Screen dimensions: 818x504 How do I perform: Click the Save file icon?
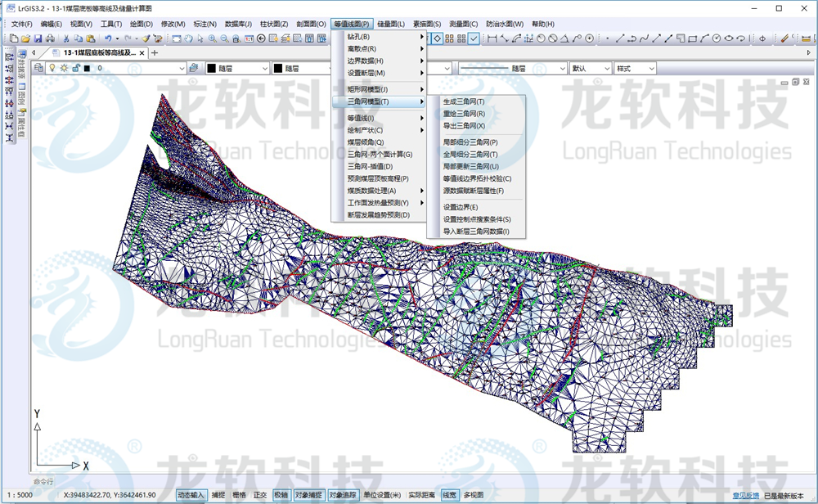click(38, 38)
